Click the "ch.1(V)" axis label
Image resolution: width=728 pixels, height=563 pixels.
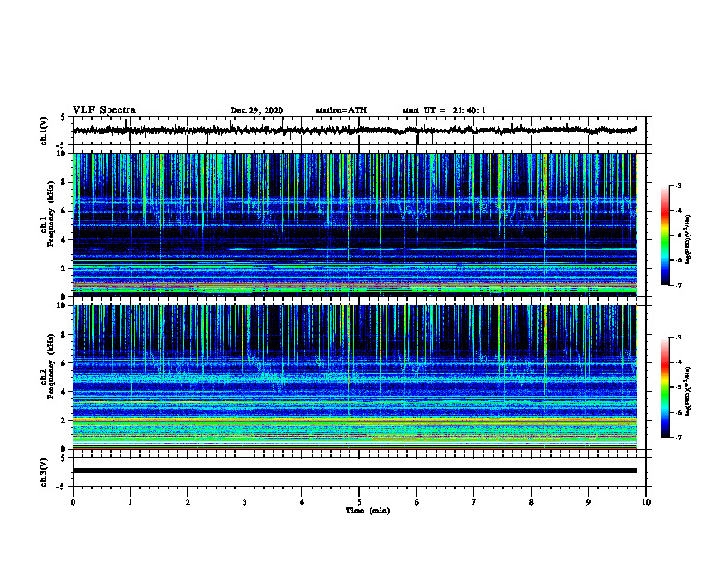pos(44,131)
